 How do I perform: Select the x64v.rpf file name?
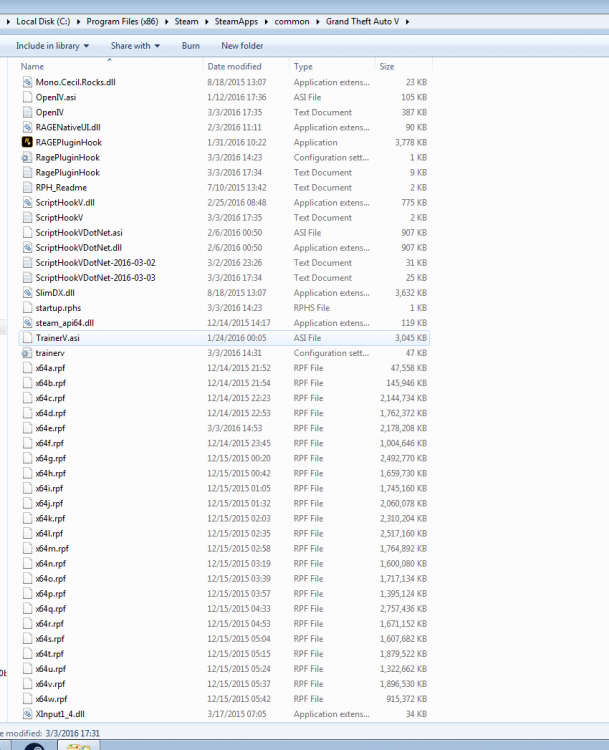[50, 684]
